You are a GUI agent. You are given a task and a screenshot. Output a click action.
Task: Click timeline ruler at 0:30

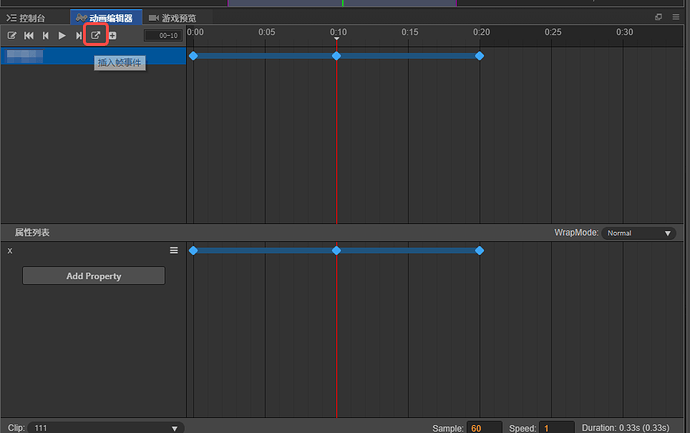(624, 32)
